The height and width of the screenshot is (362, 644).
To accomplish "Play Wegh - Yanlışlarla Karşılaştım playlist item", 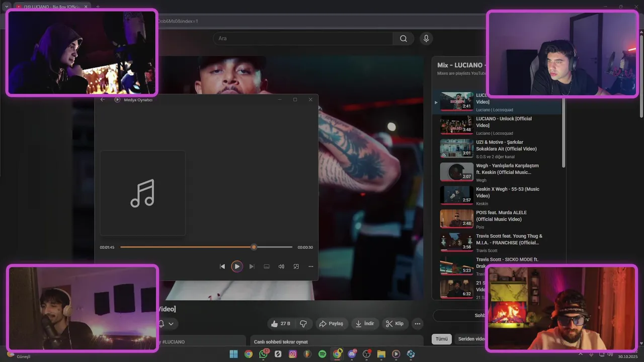I will point(497,172).
